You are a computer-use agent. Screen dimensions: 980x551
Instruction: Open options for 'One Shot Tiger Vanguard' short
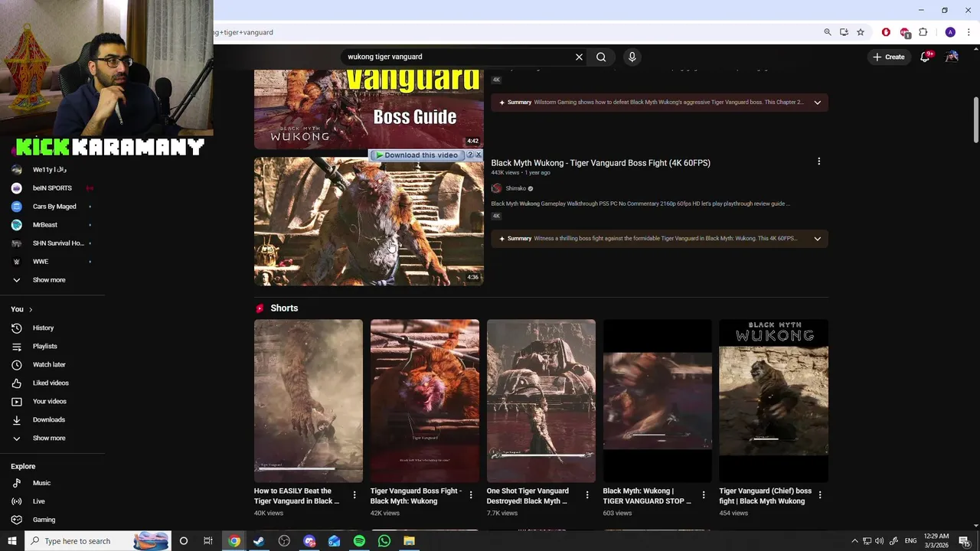pyautogui.click(x=587, y=495)
